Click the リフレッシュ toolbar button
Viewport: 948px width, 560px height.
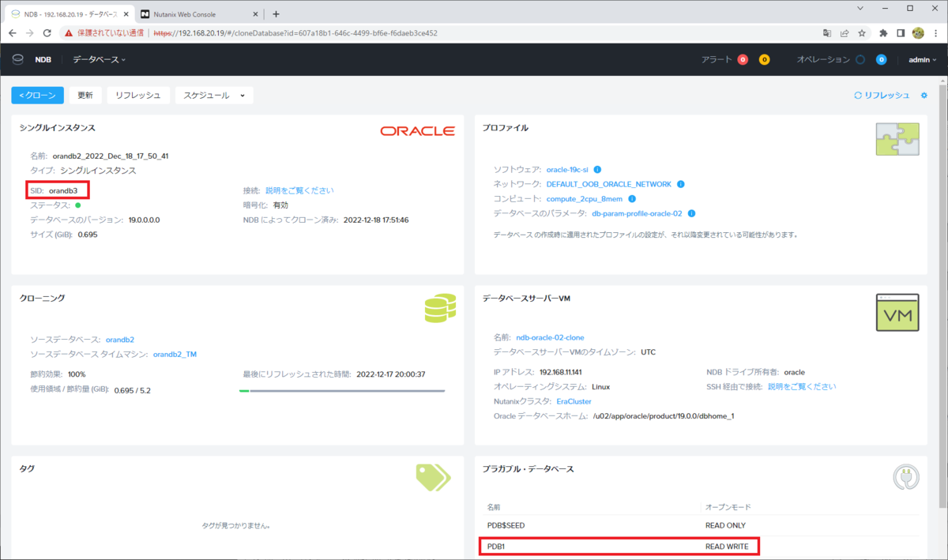pyautogui.click(x=138, y=95)
